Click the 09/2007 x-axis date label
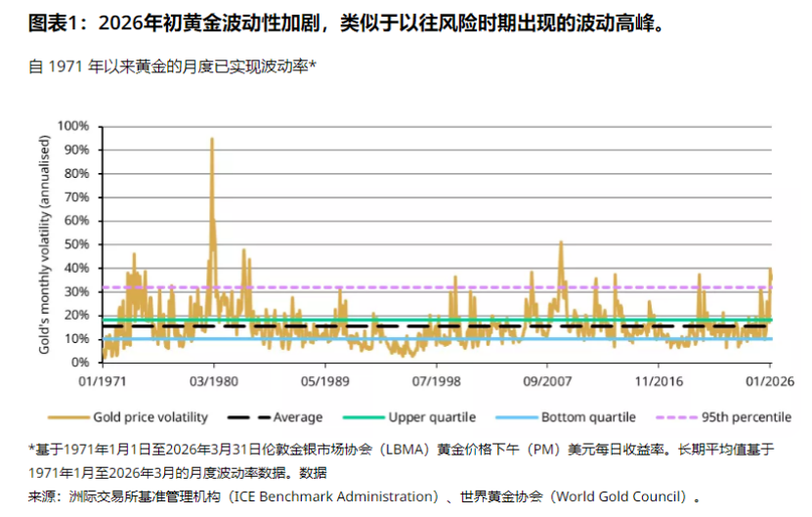 [x=547, y=382]
